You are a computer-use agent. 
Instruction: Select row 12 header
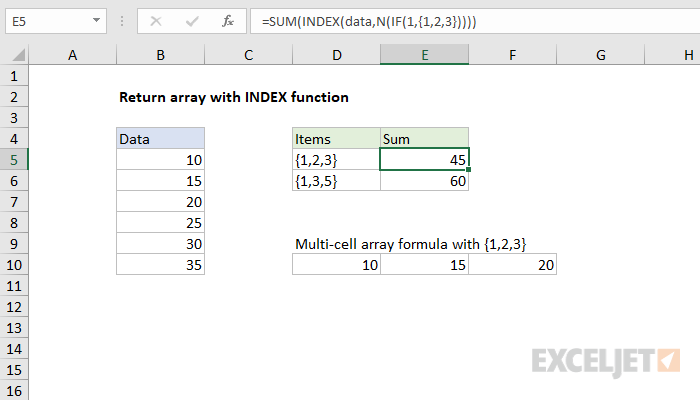pos(14,307)
